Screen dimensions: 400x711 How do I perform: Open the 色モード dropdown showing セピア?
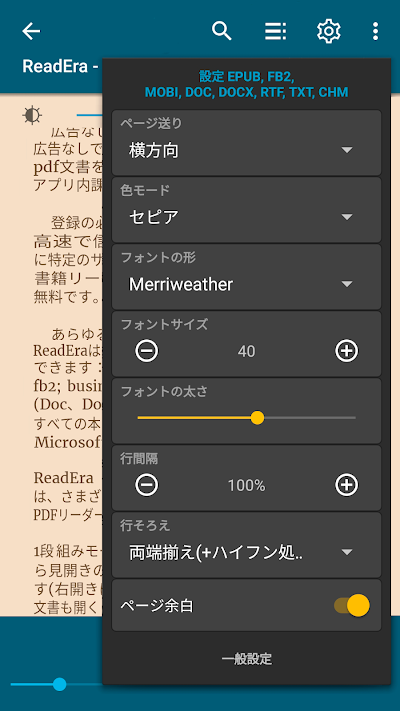pos(246,210)
